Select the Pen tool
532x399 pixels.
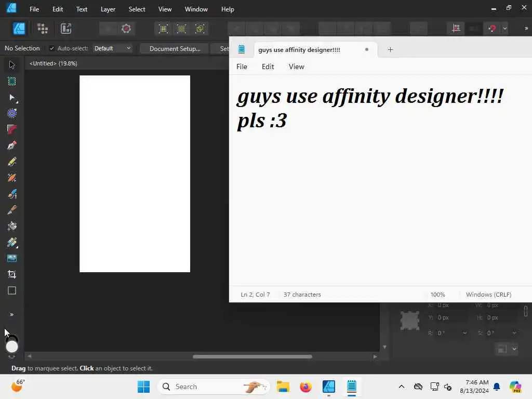coord(12,145)
